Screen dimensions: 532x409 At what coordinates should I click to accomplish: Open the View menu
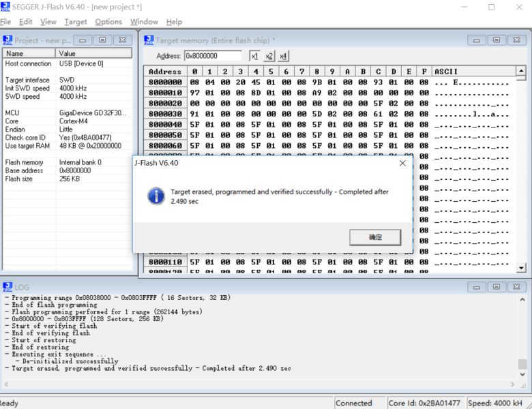48,22
